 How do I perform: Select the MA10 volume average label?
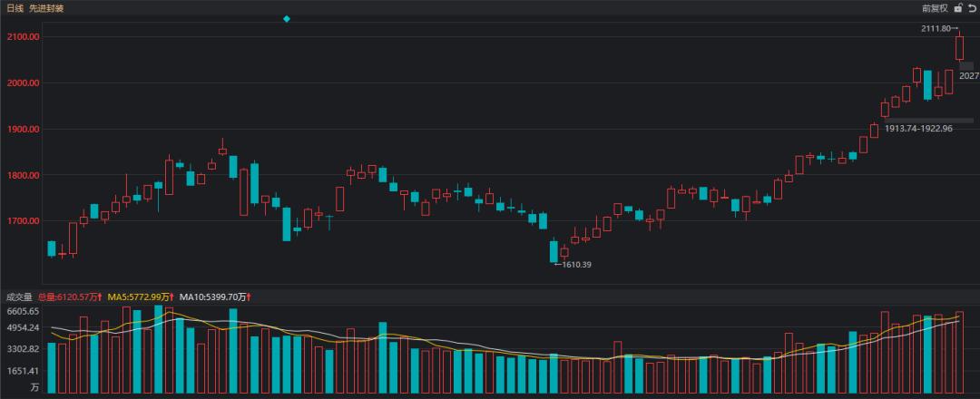[x=214, y=297]
